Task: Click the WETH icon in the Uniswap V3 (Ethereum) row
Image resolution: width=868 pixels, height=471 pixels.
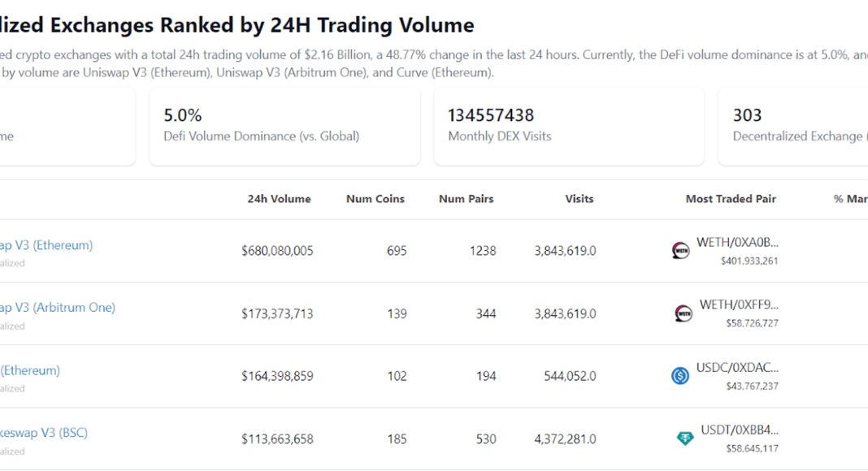Action: 681,251
